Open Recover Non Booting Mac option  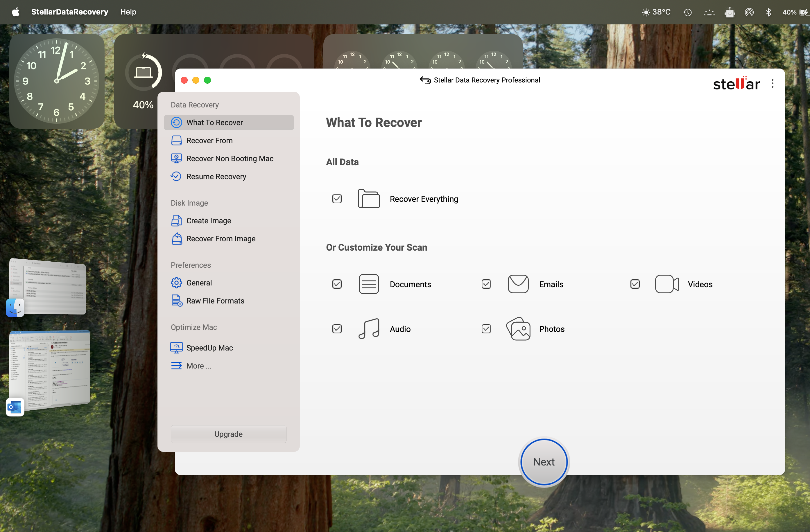click(x=230, y=159)
